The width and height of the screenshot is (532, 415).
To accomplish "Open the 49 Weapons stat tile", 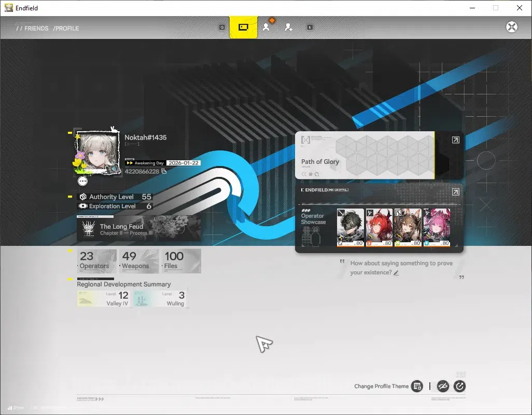I will click(139, 261).
